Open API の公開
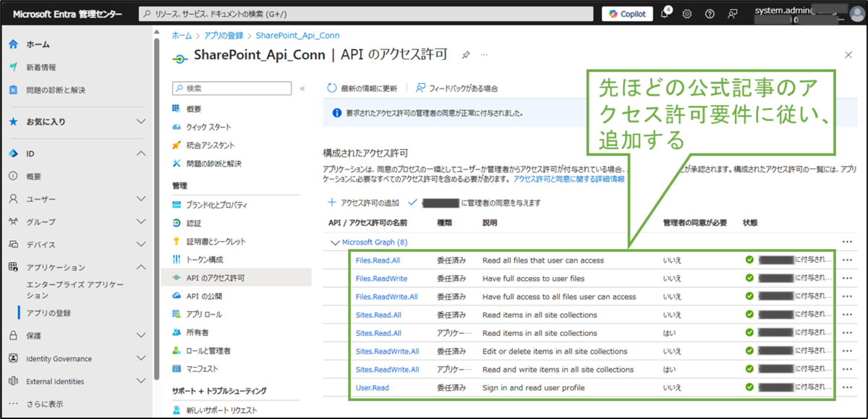Image resolution: width=868 pixels, height=419 pixels. pyautogui.click(x=204, y=296)
